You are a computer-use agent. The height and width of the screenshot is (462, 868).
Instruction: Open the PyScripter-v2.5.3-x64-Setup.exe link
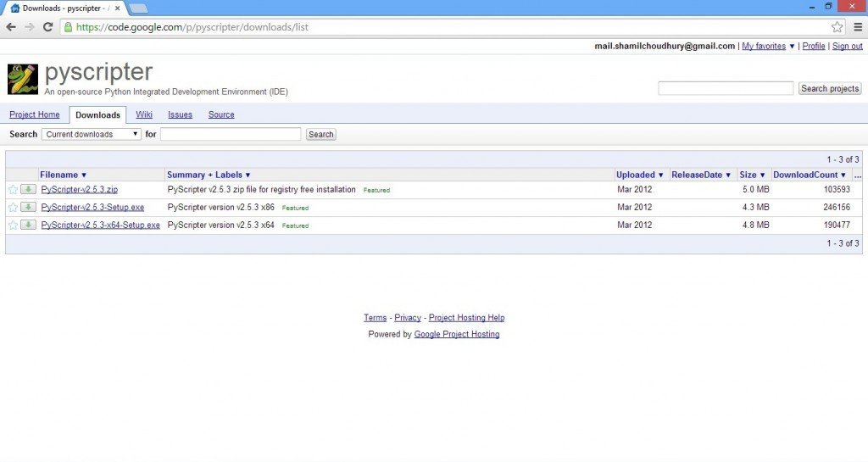[100, 225]
